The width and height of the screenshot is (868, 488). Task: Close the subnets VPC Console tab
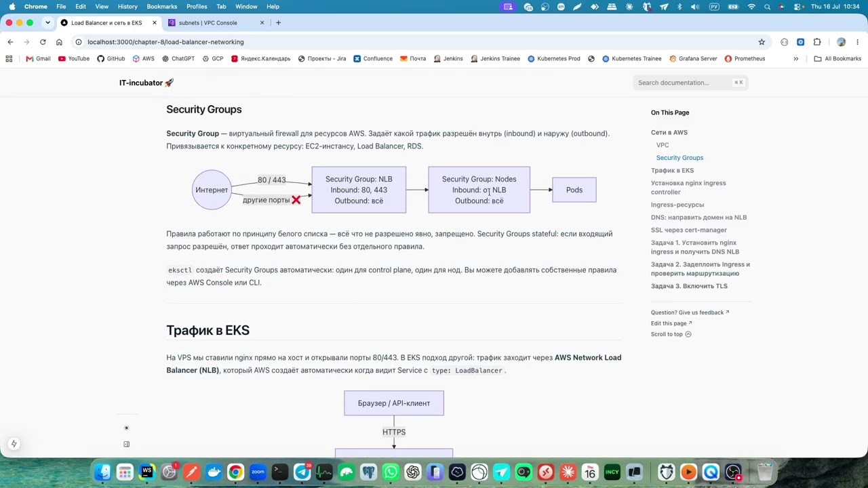pos(262,22)
